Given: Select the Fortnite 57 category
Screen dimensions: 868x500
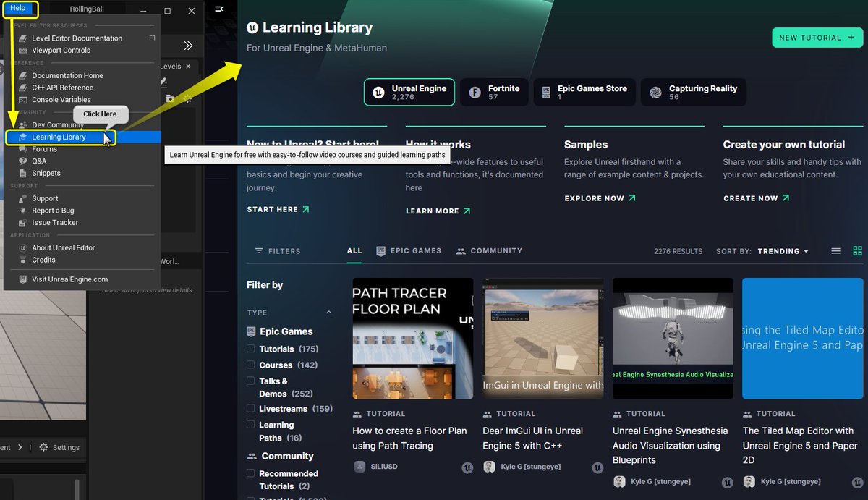Looking at the screenshot, I should (x=495, y=93).
